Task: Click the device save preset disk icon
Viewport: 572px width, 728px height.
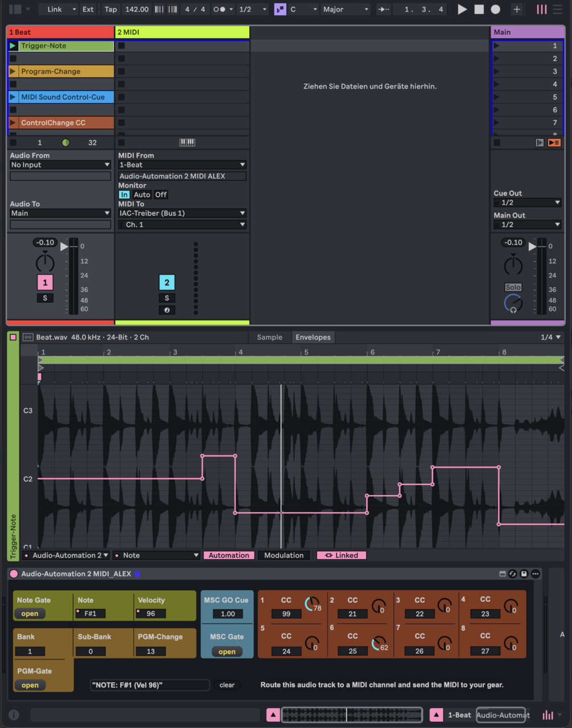Action: click(x=524, y=574)
